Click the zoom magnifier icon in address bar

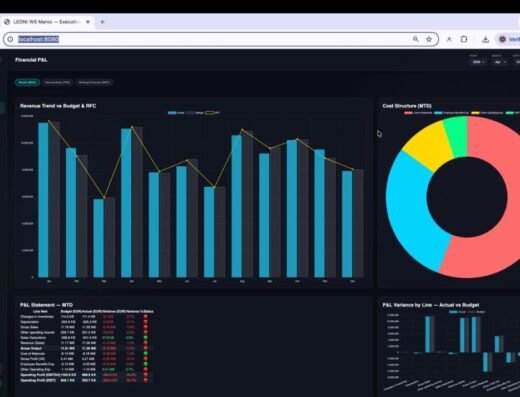(416, 39)
